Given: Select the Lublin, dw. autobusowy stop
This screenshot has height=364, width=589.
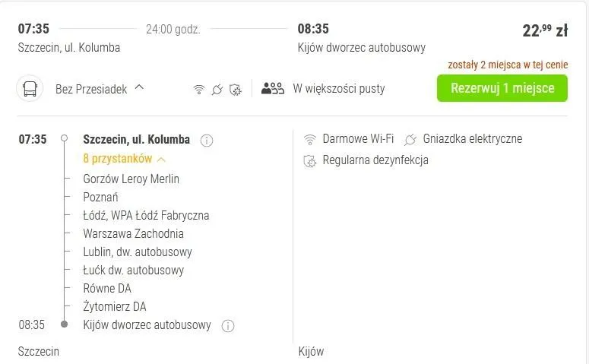Looking at the screenshot, I should click(138, 252).
